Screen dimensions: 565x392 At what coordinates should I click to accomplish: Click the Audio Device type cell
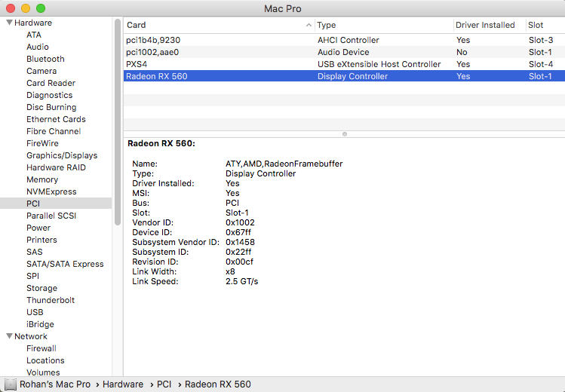(343, 52)
